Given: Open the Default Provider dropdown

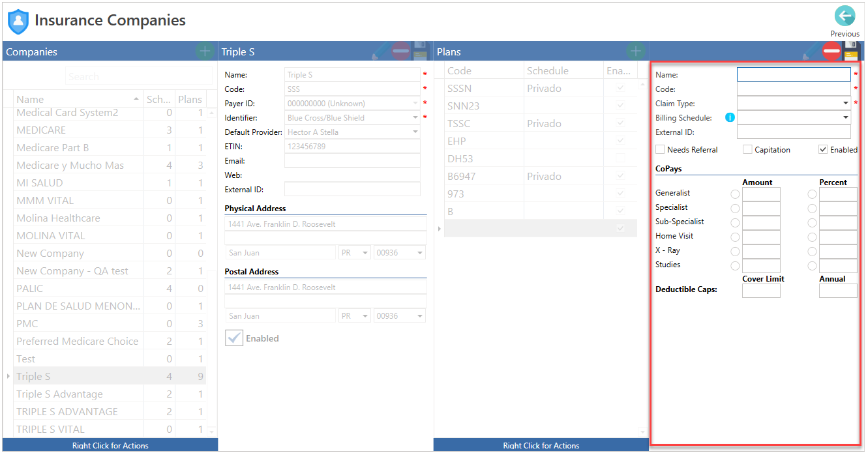Looking at the screenshot, I should click(x=415, y=132).
